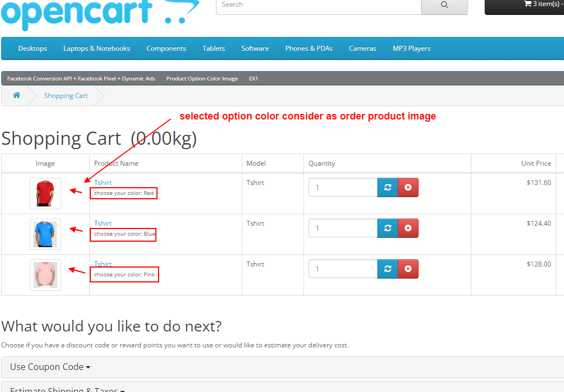
Task: Remove the Blue Tshirt from the cart
Action: point(408,228)
